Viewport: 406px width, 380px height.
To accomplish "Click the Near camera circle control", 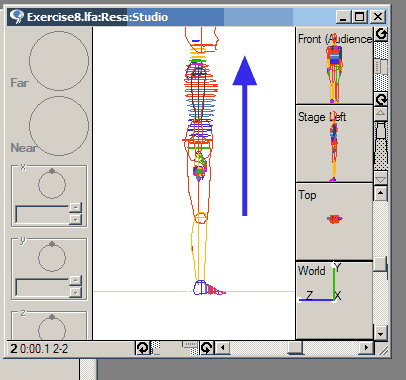I will click(x=59, y=126).
